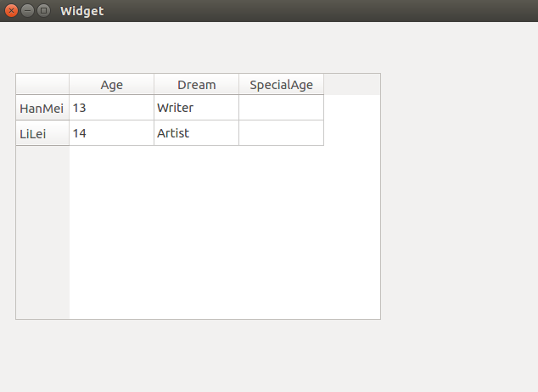
Task: Select the LiLei row header
Action: coord(42,133)
